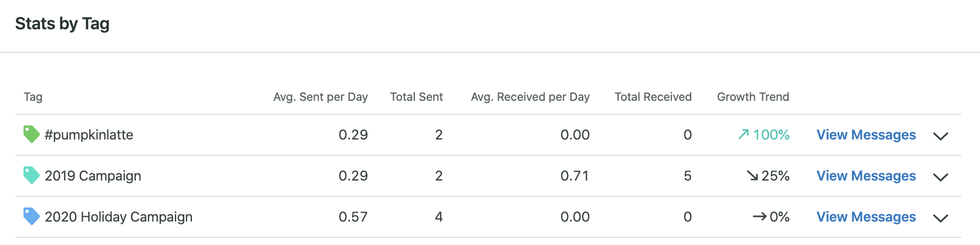The height and width of the screenshot is (245, 980).
Task: Expand the #pumpkinlatte row chevron
Action: (x=941, y=136)
